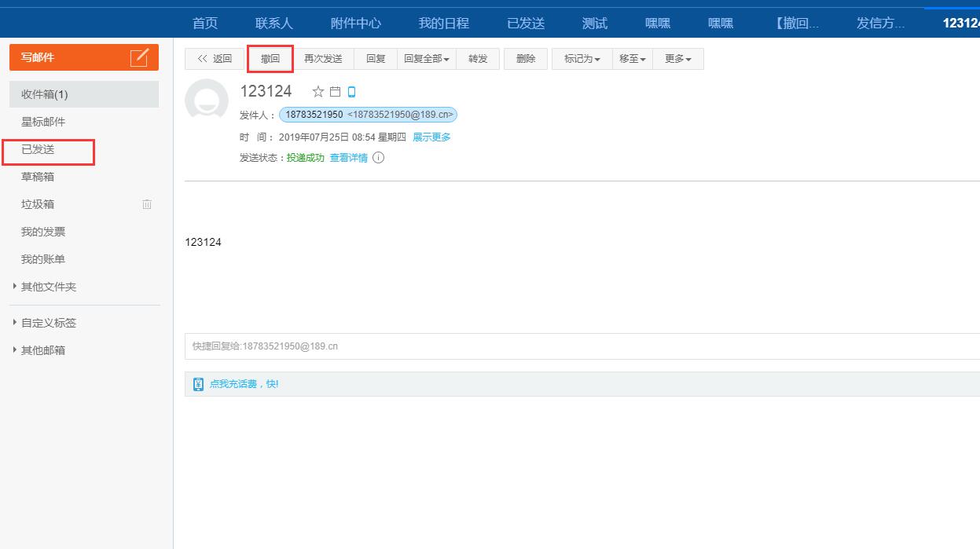Screen dimensions: 980x549
Task: Expand the 其他文件夹 tree item
Action: 15,287
